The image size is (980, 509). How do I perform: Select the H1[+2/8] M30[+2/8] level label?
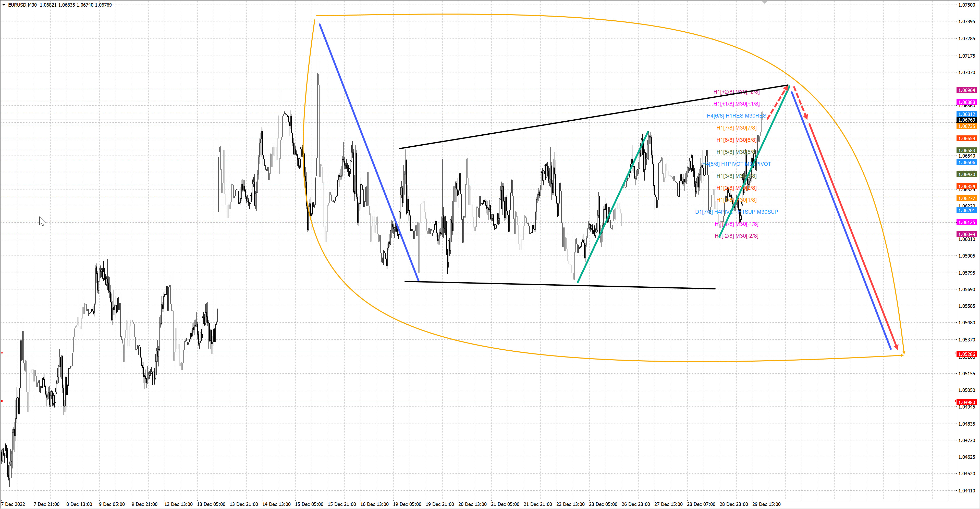736,92
